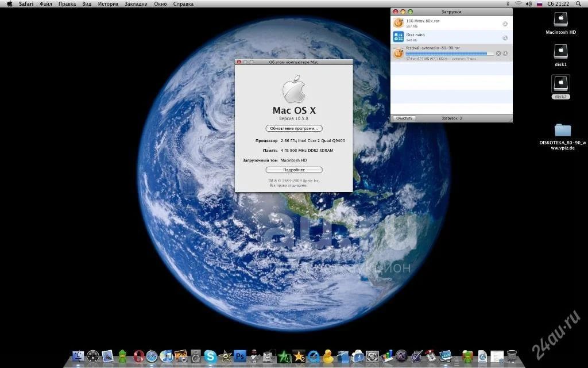Reveal 100.Hitov.80x.rar in Finder
The height and width of the screenshot is (368, 588).
coord(505,24)
